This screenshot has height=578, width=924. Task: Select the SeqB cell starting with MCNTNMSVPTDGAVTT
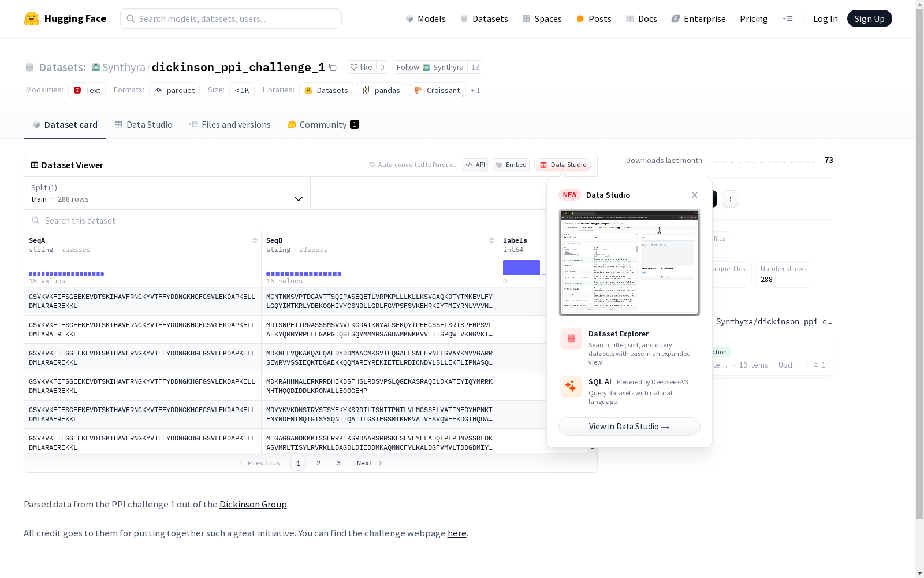tap(379, 301)
